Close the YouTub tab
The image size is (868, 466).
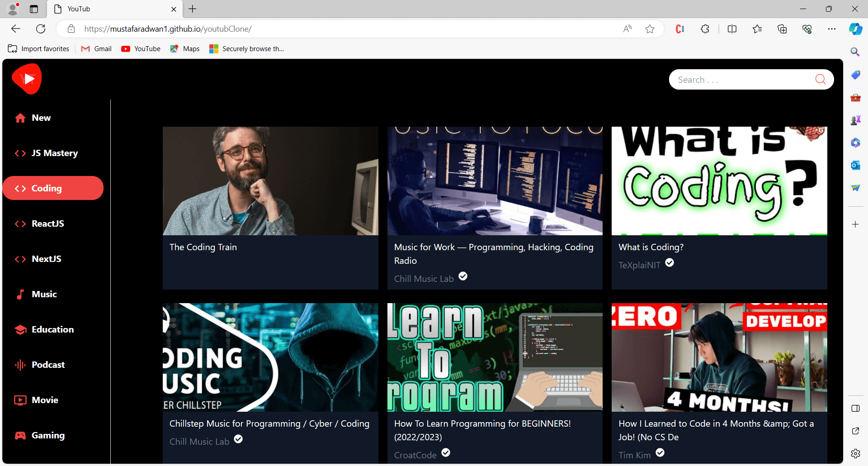tap(174, 9)
